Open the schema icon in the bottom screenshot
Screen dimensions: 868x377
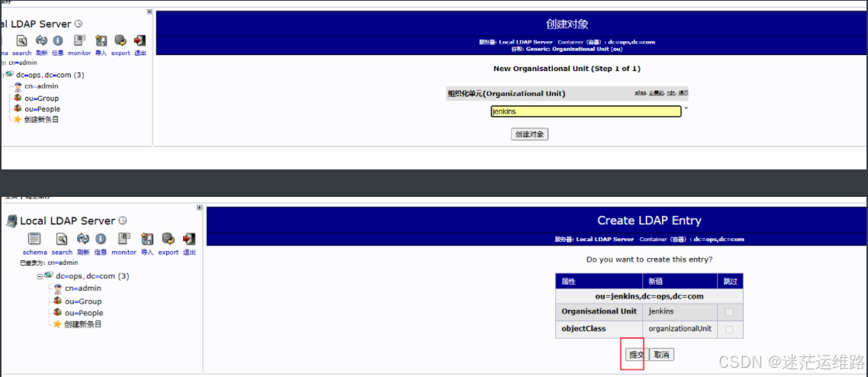click(x=34, y=239)
